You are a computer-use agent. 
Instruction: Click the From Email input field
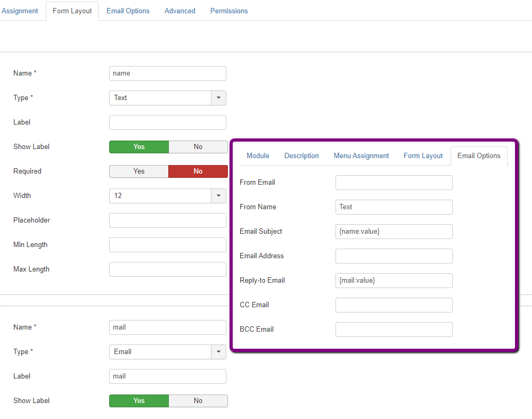tap(394, 183)
